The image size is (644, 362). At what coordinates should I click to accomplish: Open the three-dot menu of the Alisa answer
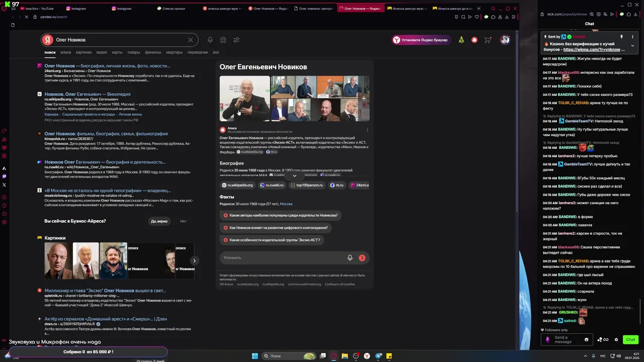point(367,130)
